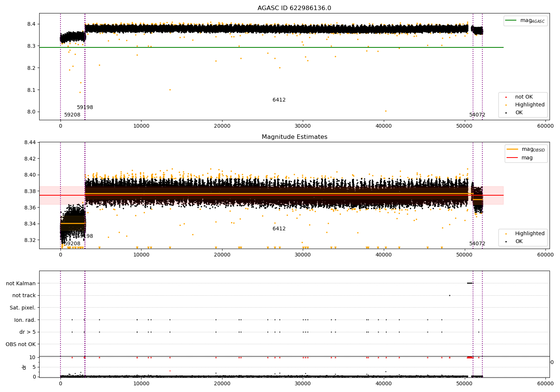The width and height of the screenshot is (560, 392).
Task: Click the 5 tick on the dr axis
Action: pos(34,367)
